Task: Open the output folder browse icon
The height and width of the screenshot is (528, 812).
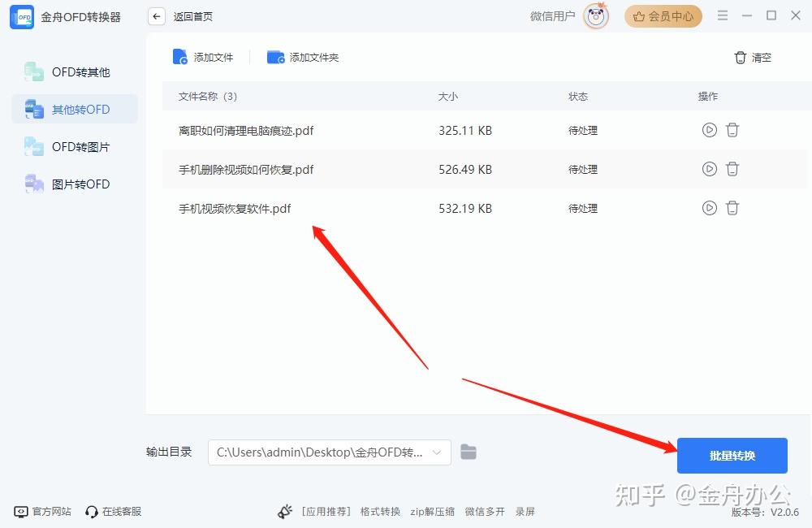Action: point(469,452)
